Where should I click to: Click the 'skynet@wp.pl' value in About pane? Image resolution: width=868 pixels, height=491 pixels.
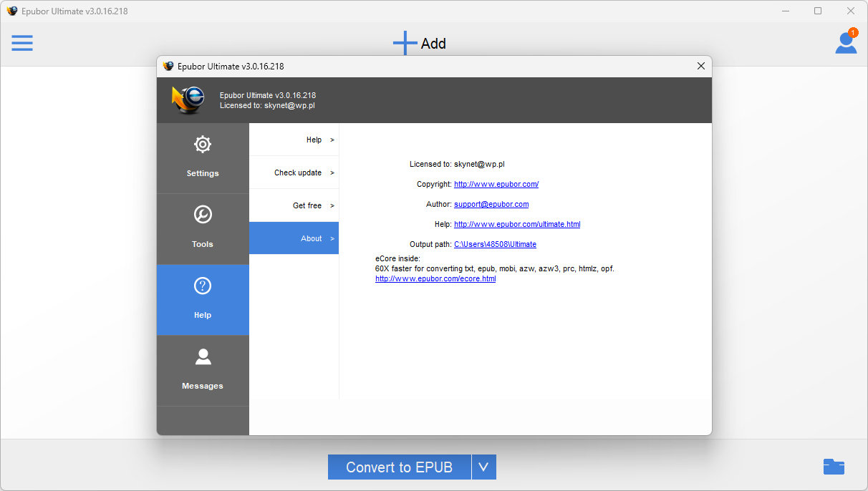(x=479, y=164)
